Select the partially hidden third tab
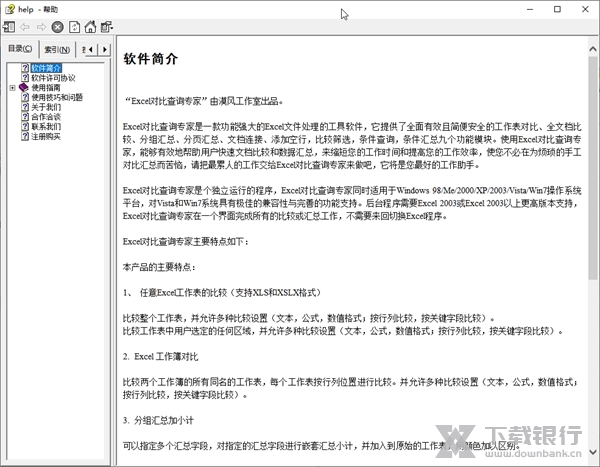 [x=82, y=50]
